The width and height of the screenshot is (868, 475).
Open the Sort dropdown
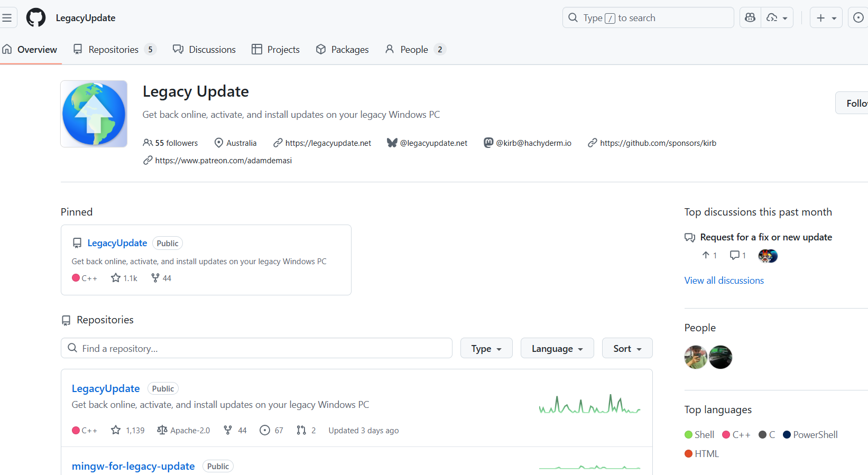coord(627,348)
